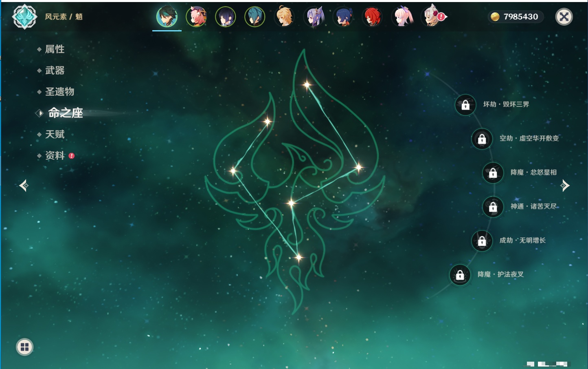The width and height of the screenshot is (588, 369).
Task: Select the red-haired character avatar
Action: [x=372, y=17]
